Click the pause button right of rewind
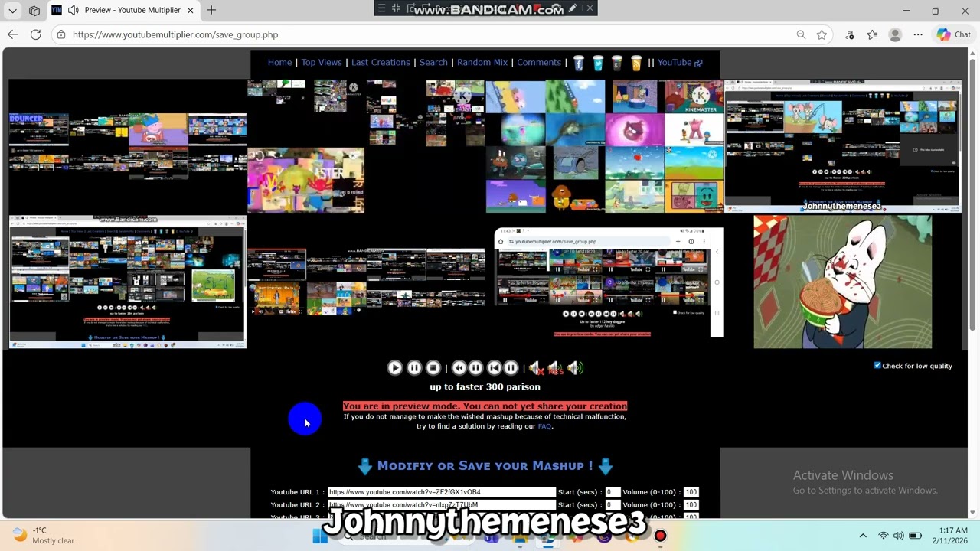980x551 pixels. point(475,368)
